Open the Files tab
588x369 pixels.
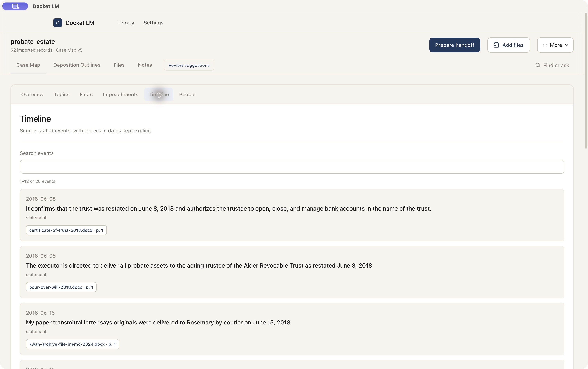point(119,65)
